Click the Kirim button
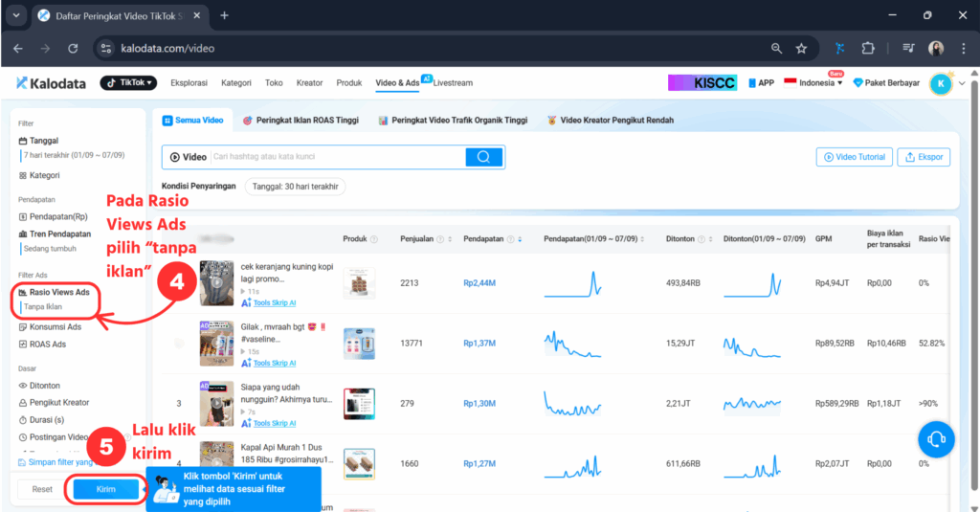Image resolution: width=980 pixels, height=512 pixels. click(x=105, y=489)
